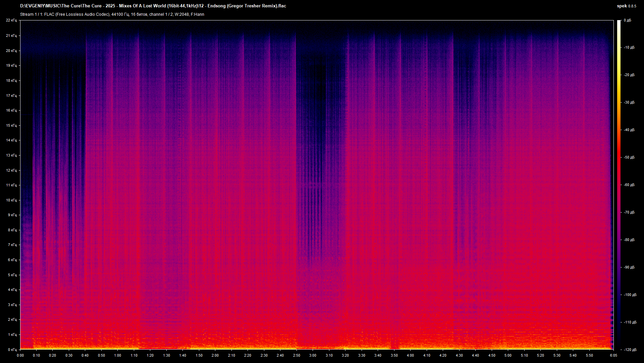
Task: Click the 6:05 end time label
Action: (614, 356)
